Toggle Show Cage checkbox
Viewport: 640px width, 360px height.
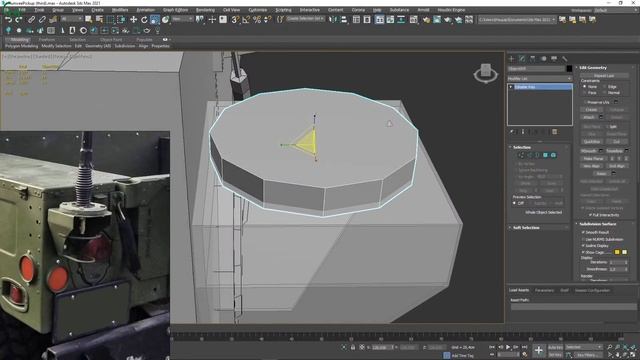(583, 252)
